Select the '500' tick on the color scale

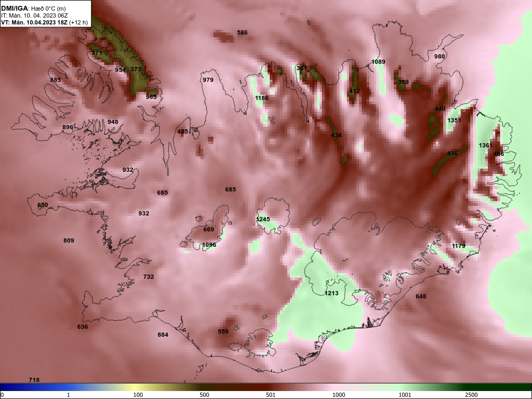(x=204, y=395)
